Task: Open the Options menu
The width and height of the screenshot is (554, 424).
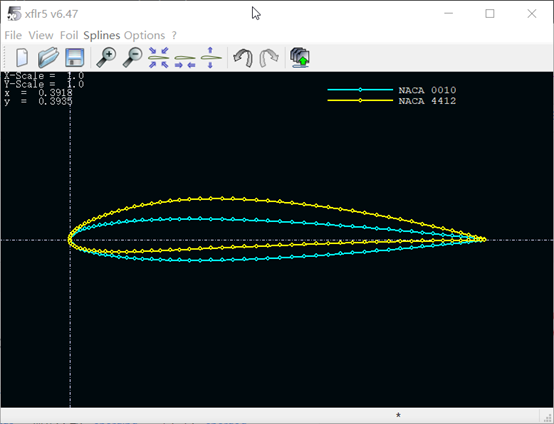Action: pyautogui.click(x=144, y=35)
